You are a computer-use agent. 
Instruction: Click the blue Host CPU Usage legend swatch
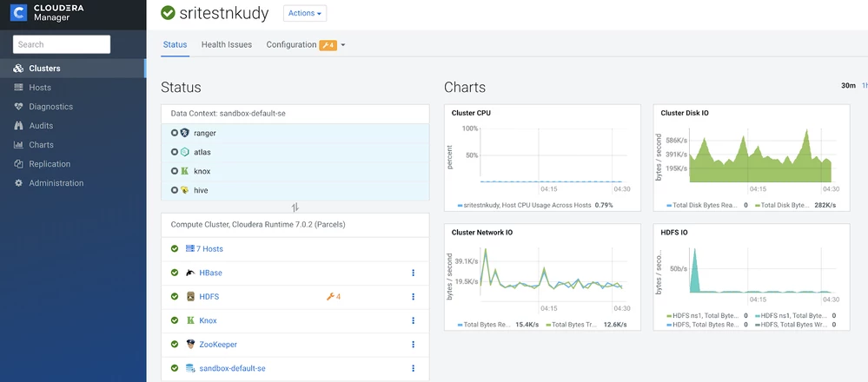[460, 205]
